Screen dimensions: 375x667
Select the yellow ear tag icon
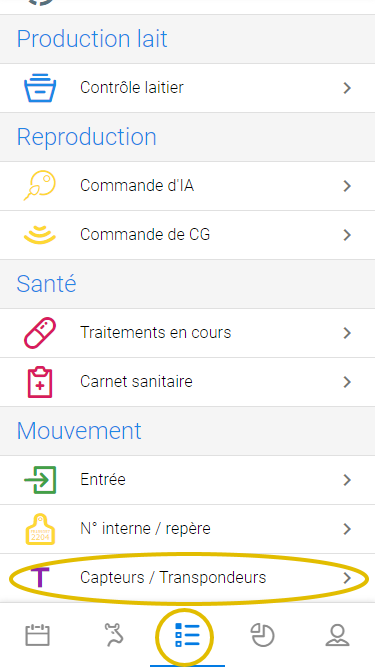pyautogui.click(x=40, y=529)
